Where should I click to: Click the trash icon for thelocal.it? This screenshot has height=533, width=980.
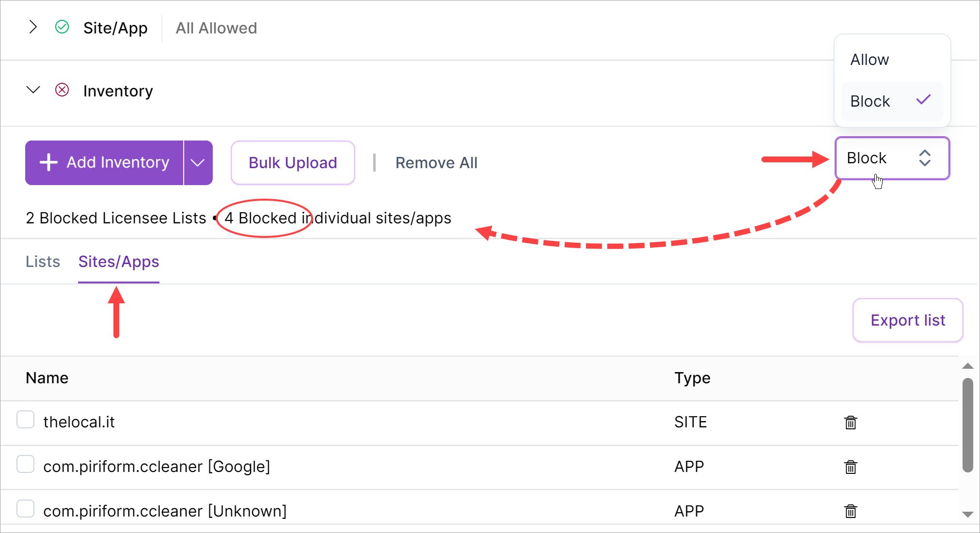click(851, 423)
